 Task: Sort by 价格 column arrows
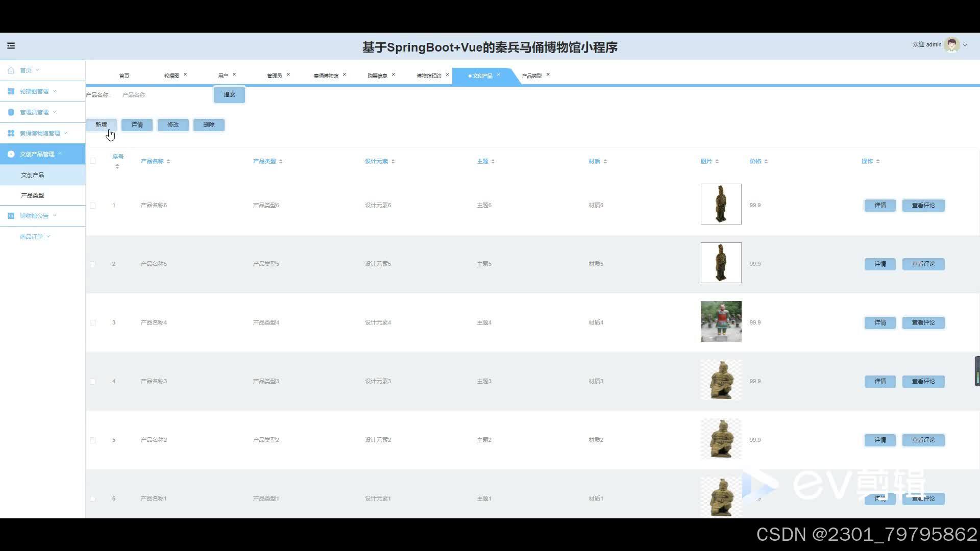pyautogui.click(x=766, y=162)
